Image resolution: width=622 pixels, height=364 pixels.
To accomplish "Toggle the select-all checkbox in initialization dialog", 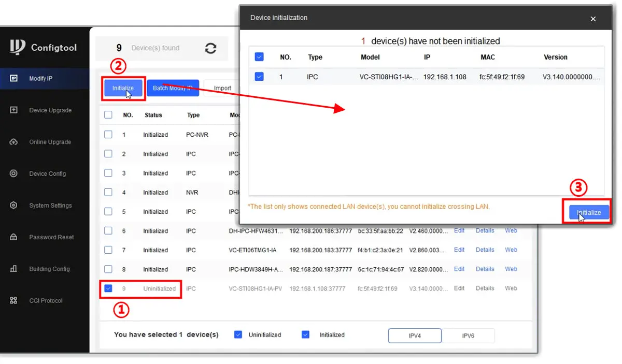I will click(259, 57).
